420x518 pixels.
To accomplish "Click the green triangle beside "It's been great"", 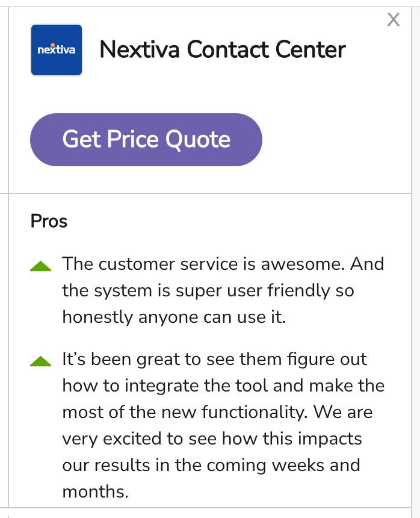I will tap(40, 361).
